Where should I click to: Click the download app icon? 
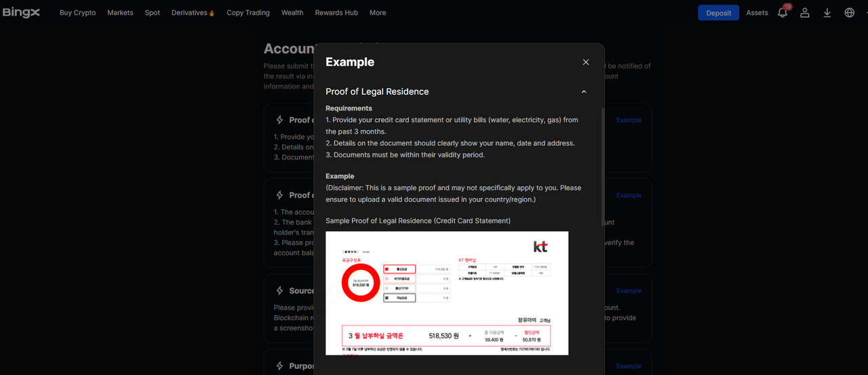point(827,13)
